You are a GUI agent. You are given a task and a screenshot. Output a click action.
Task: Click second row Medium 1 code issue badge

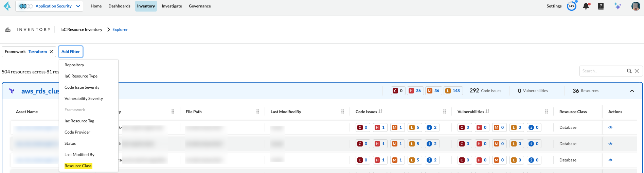click(x=397, y=144)
